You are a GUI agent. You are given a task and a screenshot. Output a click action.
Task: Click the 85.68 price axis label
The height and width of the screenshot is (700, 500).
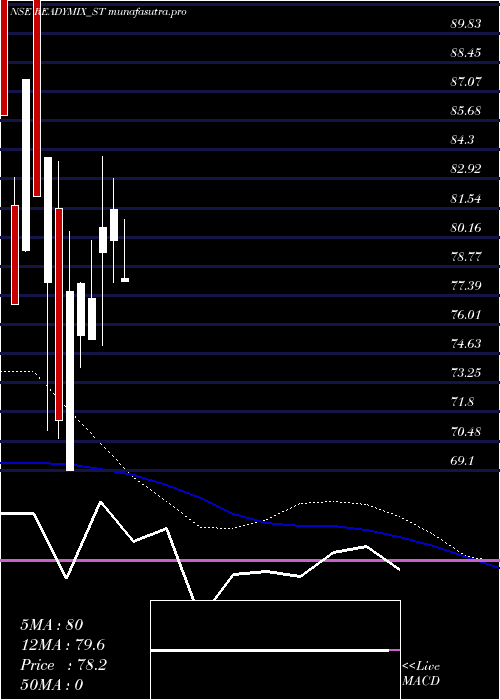click(466, 111)
